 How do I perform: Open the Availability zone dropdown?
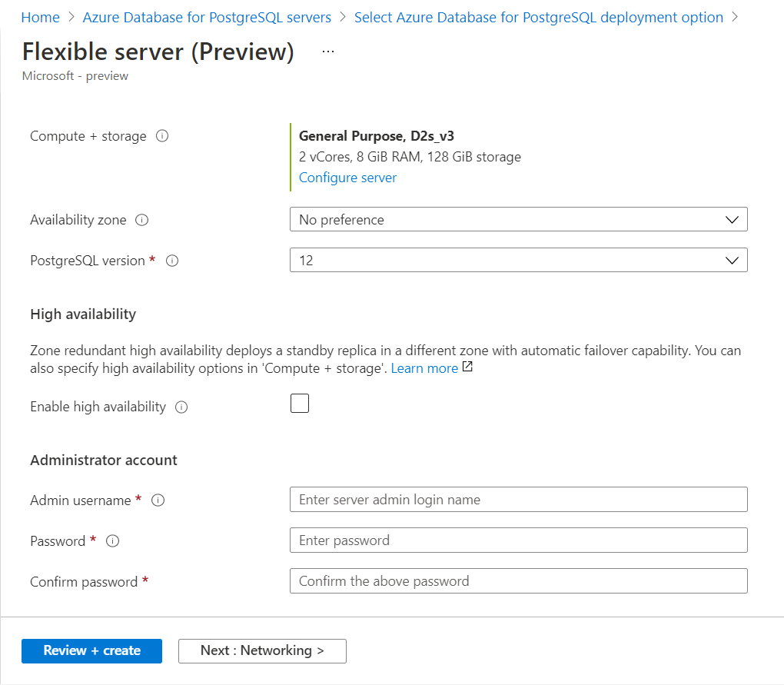pyautogui.click(x=518, y=220)
